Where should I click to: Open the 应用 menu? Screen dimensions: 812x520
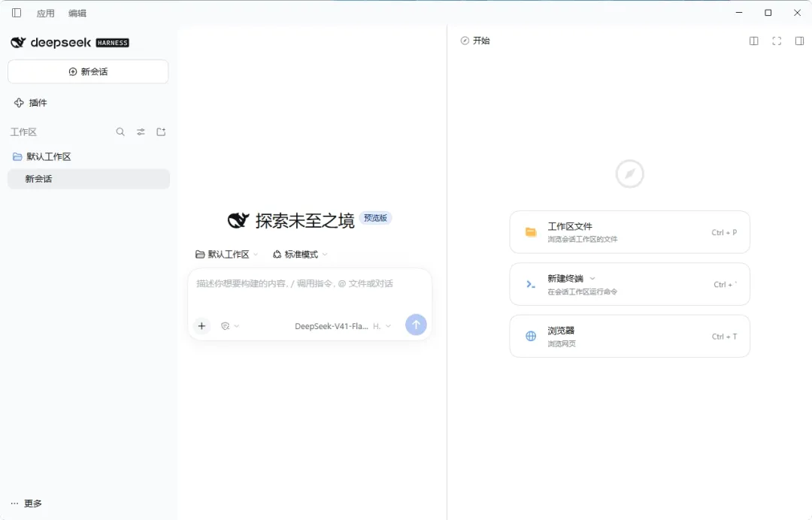46,14
